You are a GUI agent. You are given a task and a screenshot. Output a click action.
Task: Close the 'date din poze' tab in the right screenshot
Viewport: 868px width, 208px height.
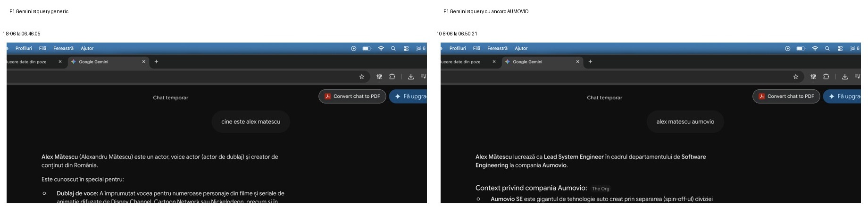[494, 61]
